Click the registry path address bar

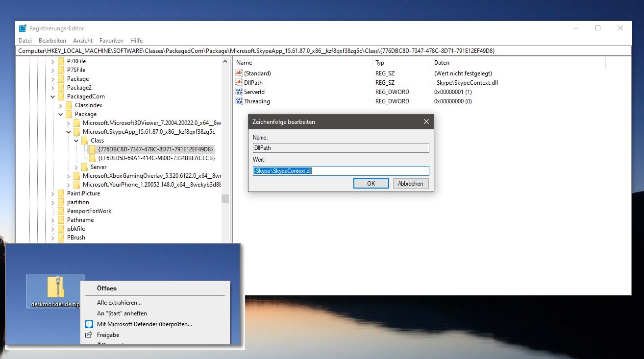(x=322, y=51)
